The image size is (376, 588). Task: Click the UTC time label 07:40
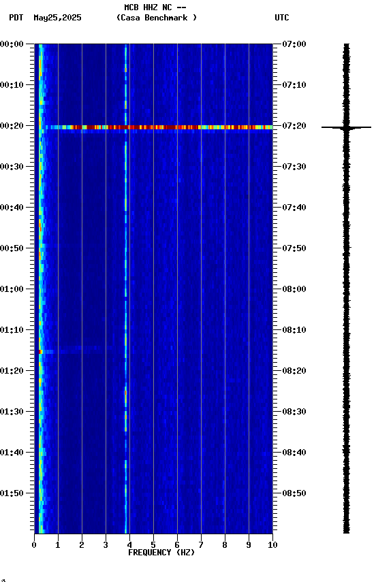[x=294, y=208]
